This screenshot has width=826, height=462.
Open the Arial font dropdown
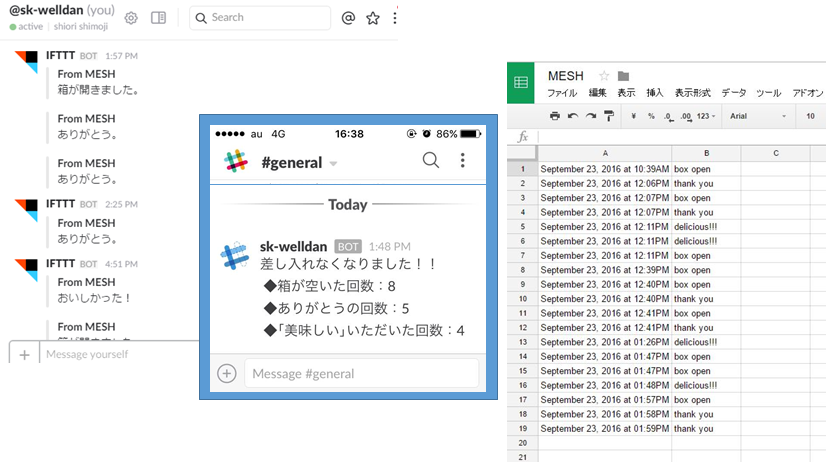coord(758,116)
